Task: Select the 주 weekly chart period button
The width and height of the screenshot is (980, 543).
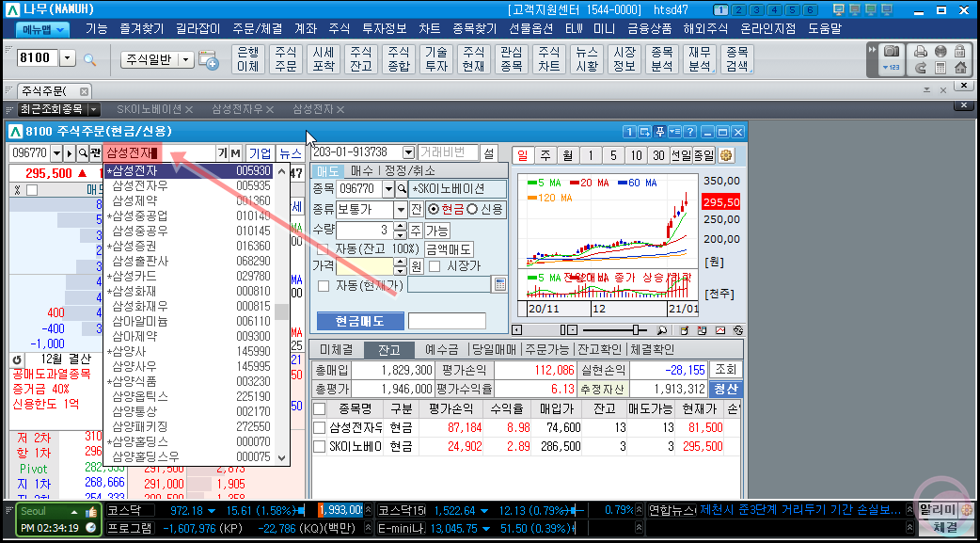Action: (x=545, y=155)
